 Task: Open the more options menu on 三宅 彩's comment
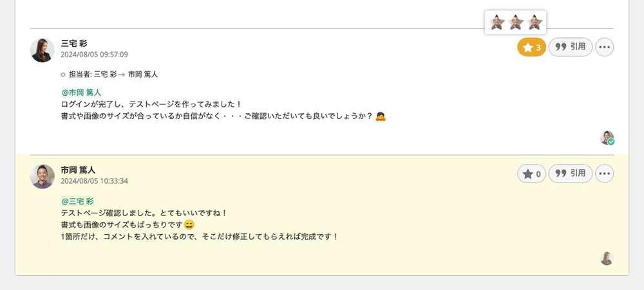pyautogui.click(x=604, y=47)
